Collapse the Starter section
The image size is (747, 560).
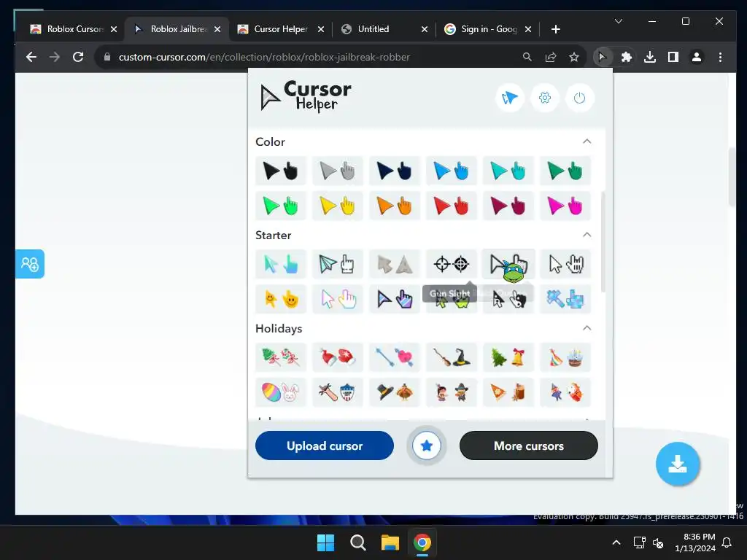587,235
